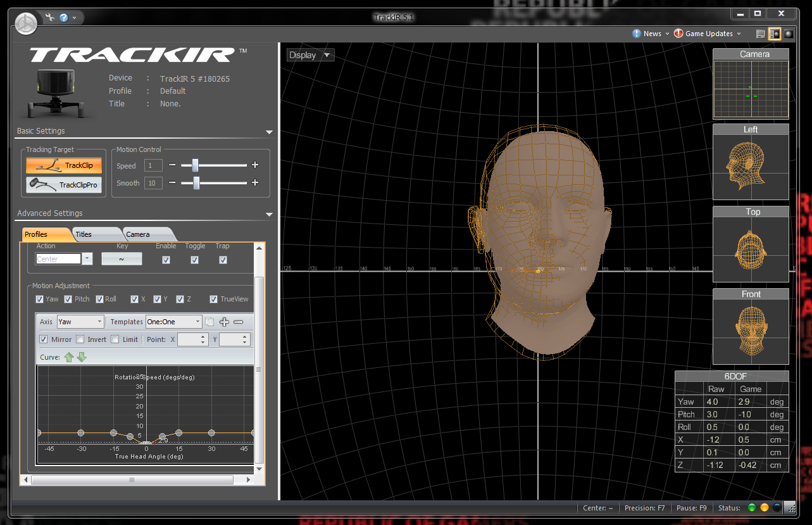Uncheck the Mirror checkbox

(44, 339)
